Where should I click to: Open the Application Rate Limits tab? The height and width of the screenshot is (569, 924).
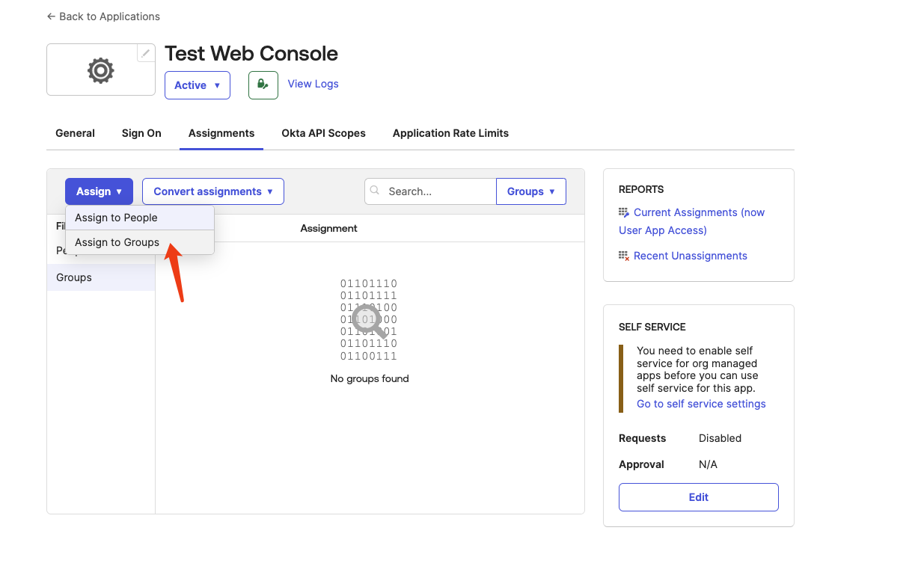coord(450,133)
